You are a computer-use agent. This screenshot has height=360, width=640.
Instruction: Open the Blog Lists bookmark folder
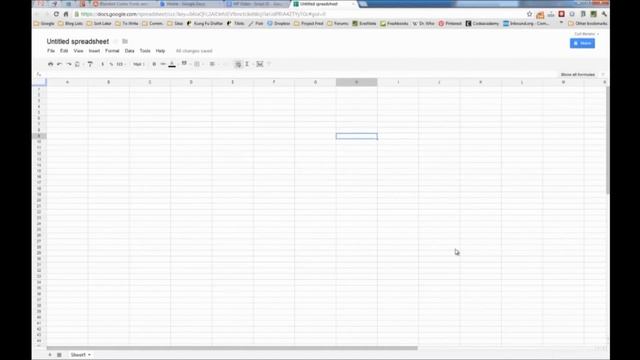tap(71, 24)
